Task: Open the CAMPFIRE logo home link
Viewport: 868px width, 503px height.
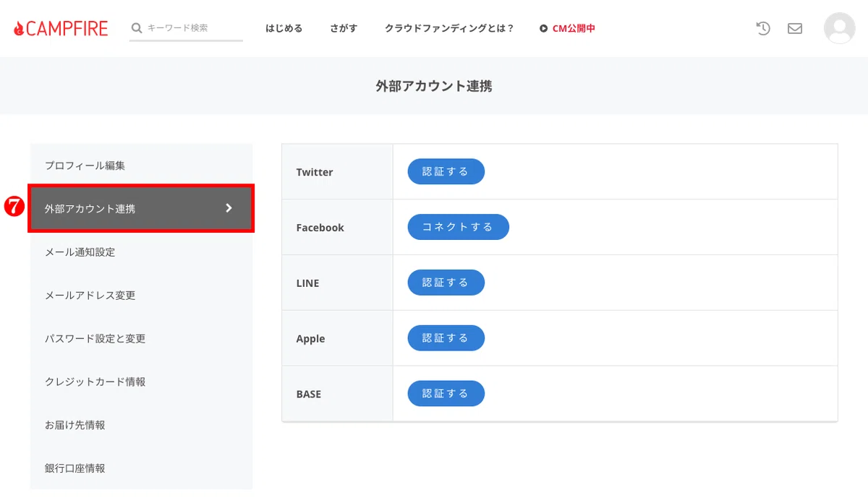Action: tap(61, 28)
